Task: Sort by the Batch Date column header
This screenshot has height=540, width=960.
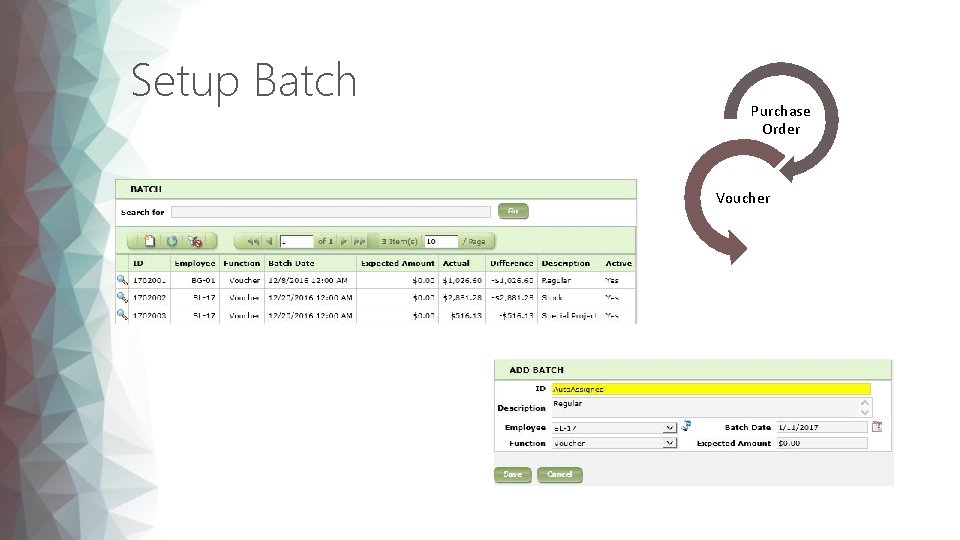Action: (x=291, y=263)
